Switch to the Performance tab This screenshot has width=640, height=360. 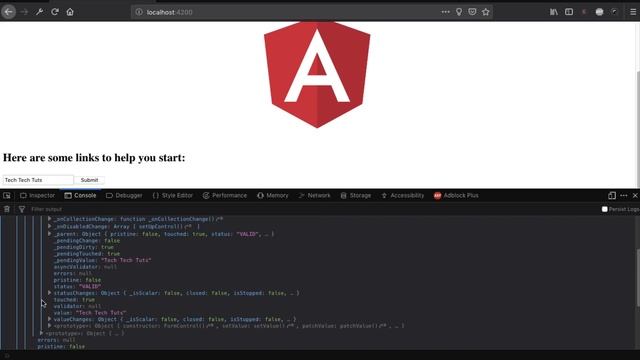(x=225, y=196)
